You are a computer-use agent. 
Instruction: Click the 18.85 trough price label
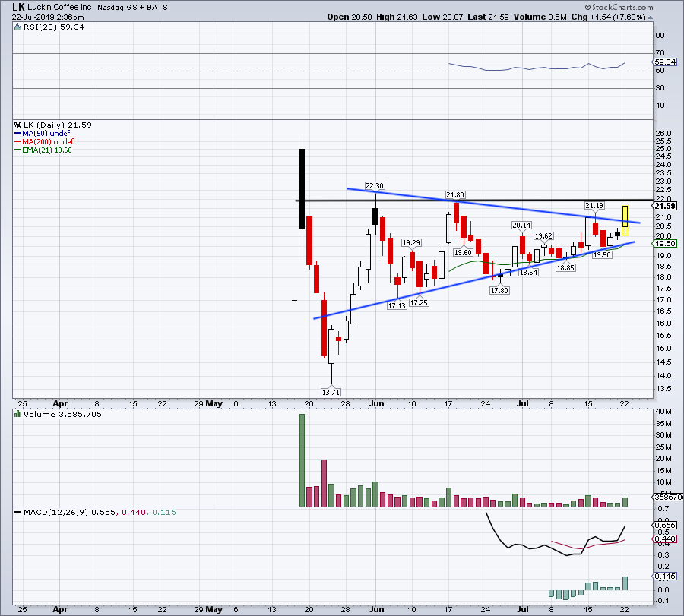pos(565,267)
